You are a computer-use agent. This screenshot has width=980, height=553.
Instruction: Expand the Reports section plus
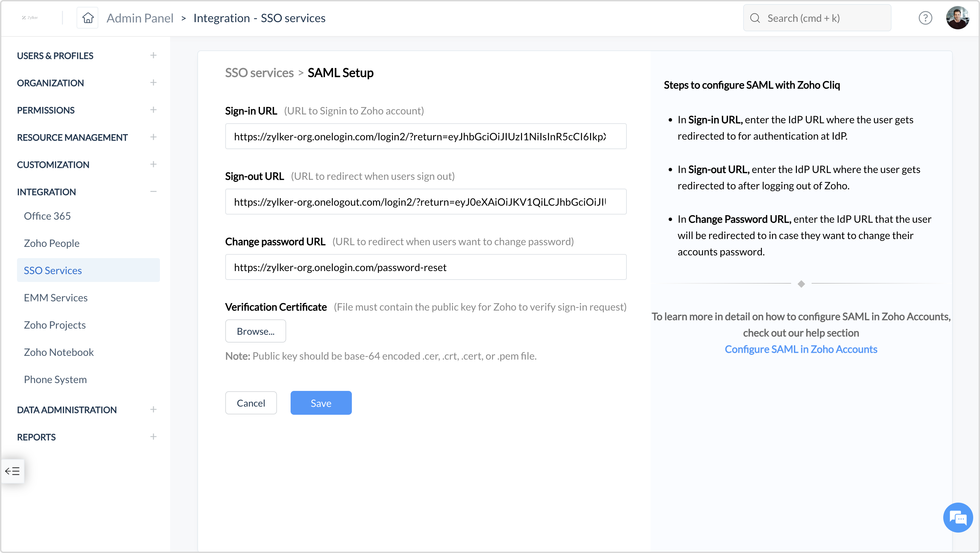(x=153, y=437)
